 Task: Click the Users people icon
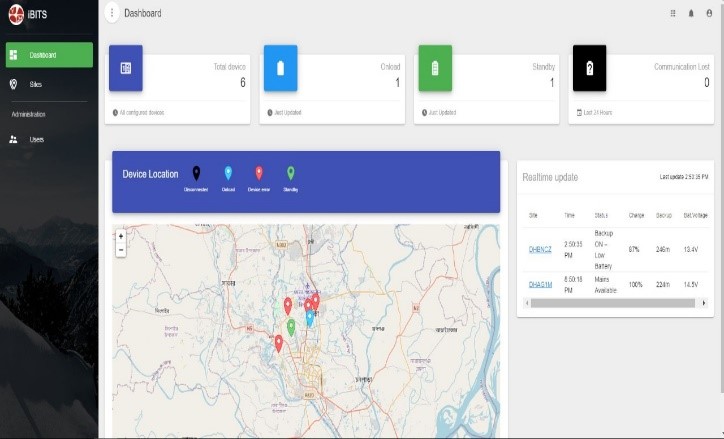pos(13,139)
